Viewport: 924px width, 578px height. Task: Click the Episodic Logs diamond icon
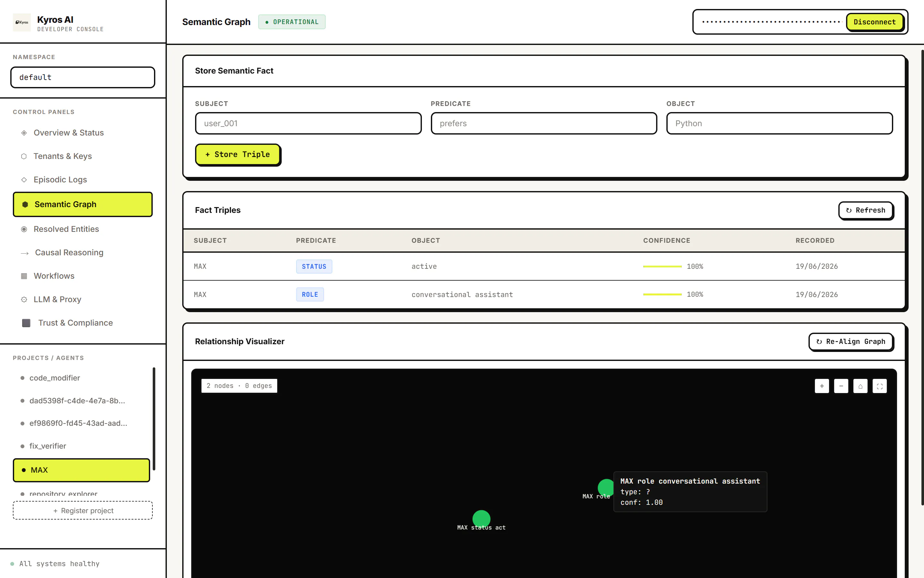pyautogui.click(x=24, y=180)
